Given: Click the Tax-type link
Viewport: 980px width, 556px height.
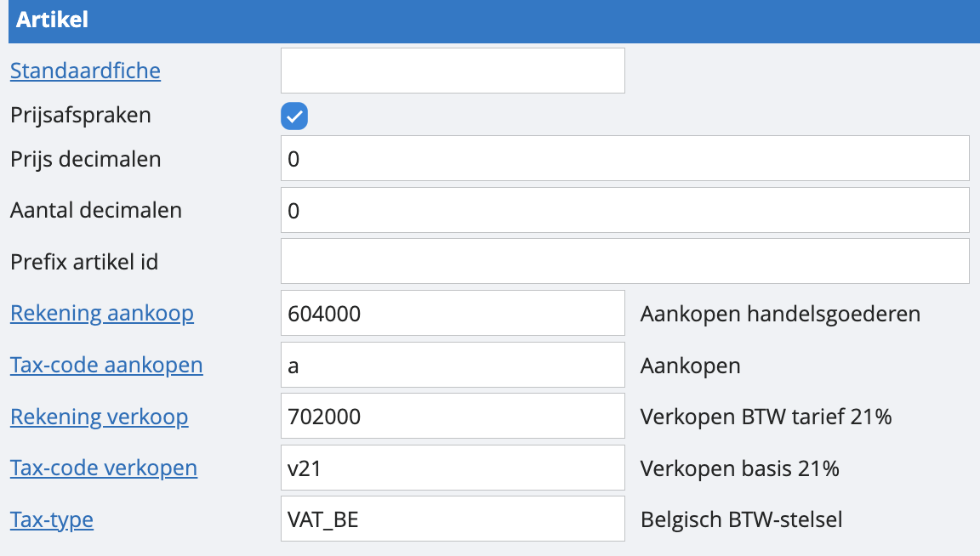Looking at the screenshot, I should pyautogui.click(x=52, y=519).
